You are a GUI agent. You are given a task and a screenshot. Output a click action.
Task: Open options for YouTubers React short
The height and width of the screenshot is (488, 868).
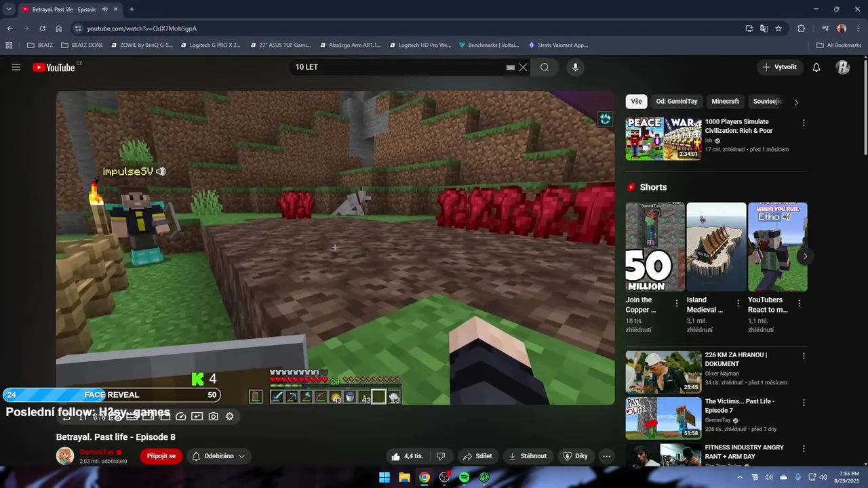[x=799, y=304]
